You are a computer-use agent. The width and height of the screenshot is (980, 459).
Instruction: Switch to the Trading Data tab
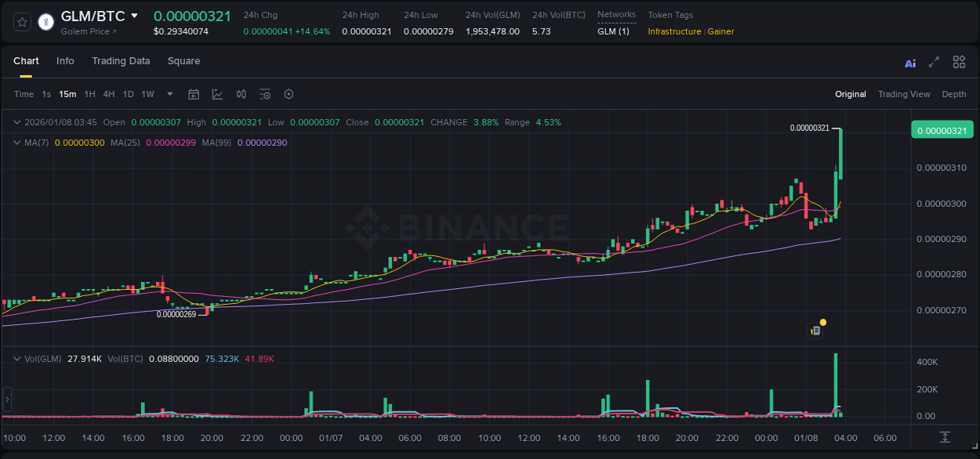pos(121,60)
